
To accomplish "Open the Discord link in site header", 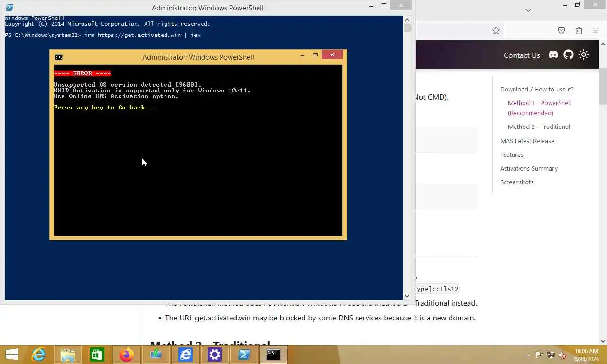I will [x=553, y=55].
